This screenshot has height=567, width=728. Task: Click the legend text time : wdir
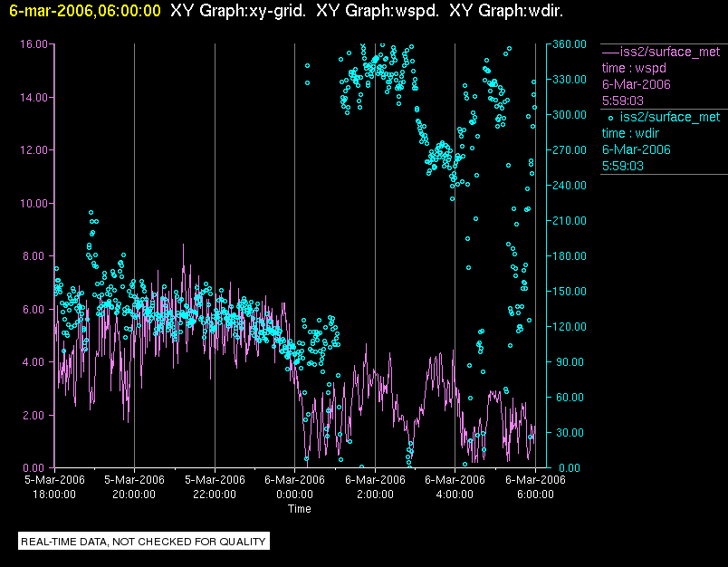(x=630, y=134)
